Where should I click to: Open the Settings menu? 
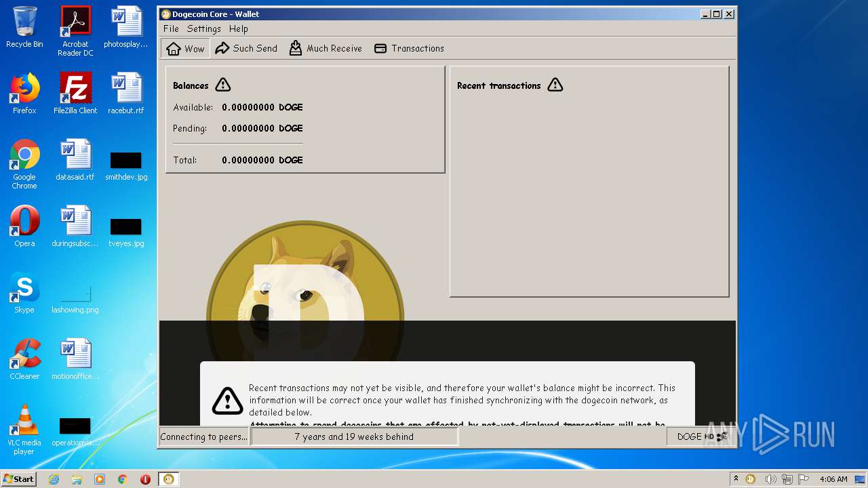click(204, 28)
